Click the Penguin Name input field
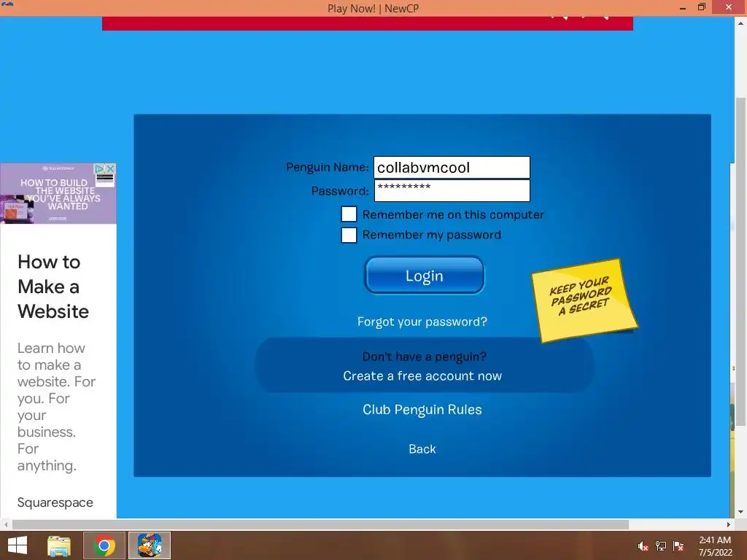Screen dimensions: 747x560 [x=452, y=168]
